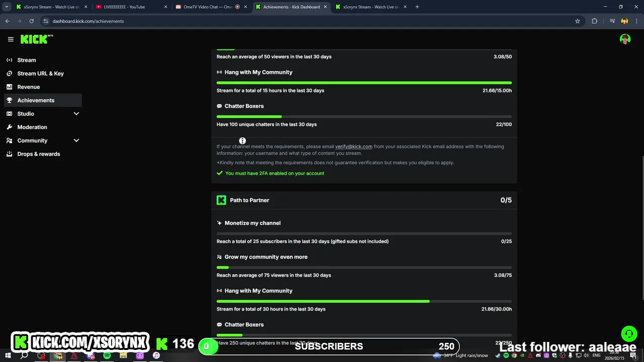644x362 pixels.
Task: Open the Revenue page in sidebar
Action: pyautogui.click(x=43, y=87)
